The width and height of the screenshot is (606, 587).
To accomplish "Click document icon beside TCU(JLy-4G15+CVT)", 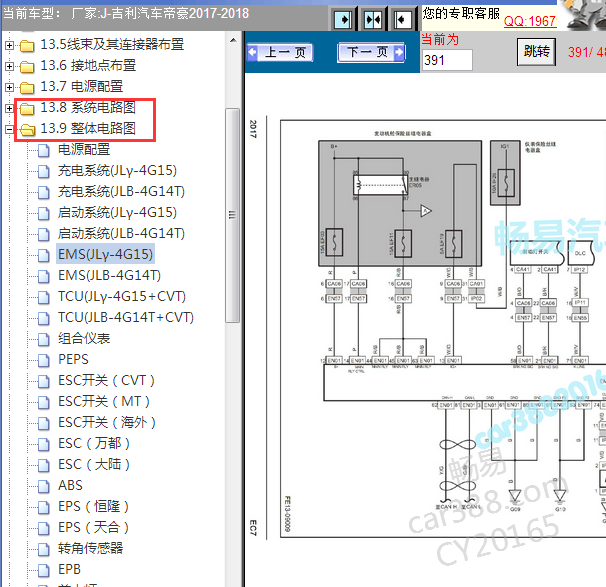I will coord(44,297).
